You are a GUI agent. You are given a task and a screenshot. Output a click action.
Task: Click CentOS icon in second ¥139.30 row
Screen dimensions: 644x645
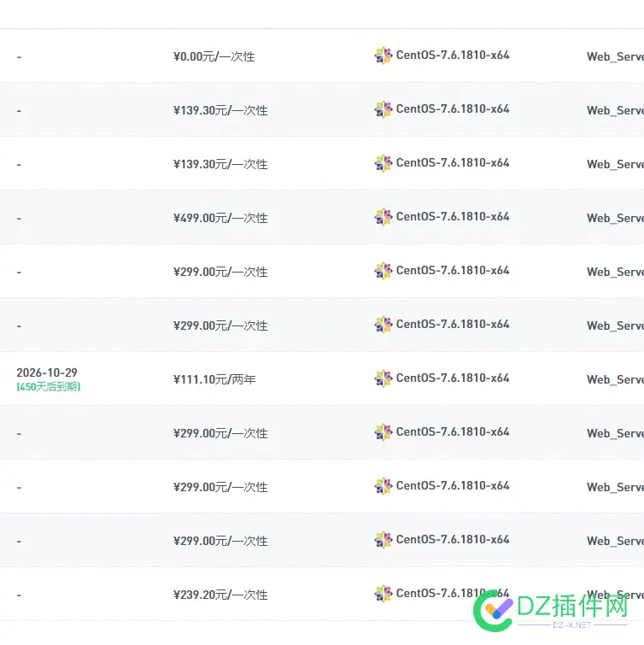[383, 163]
